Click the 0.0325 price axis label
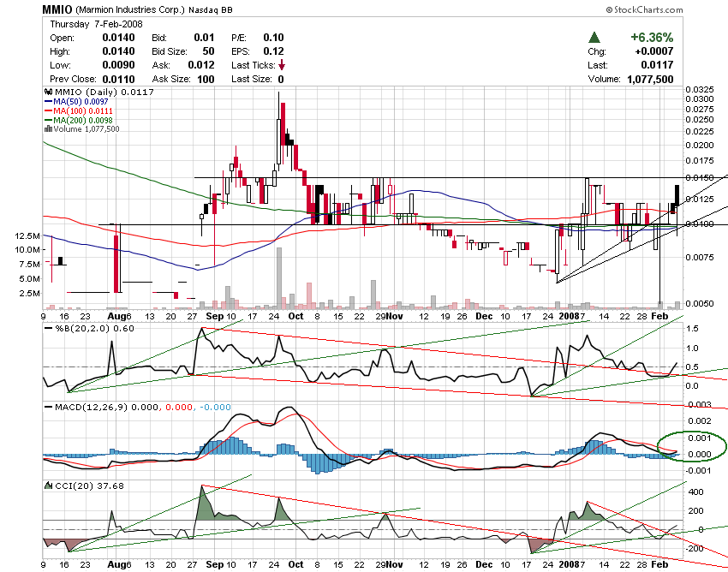This screenshot has height=572, width=728. click(x=699, y=89)
